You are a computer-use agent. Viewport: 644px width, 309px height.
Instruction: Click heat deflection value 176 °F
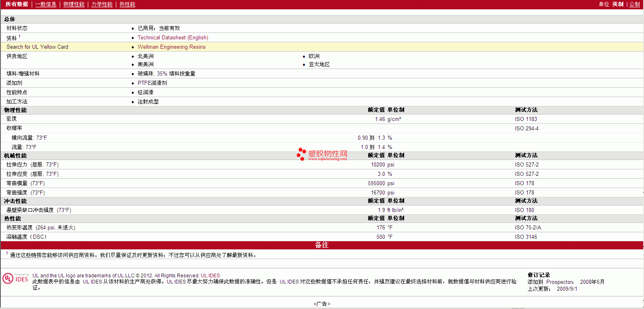[385, 227]
